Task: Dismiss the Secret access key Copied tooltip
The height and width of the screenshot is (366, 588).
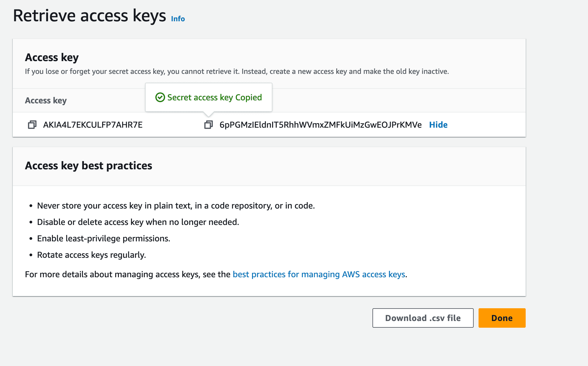Action: tap(209, 97)
